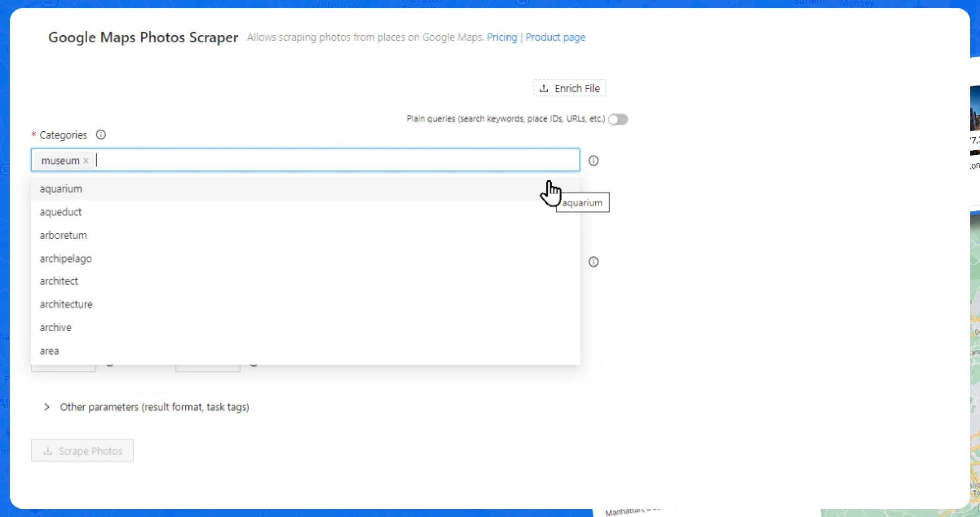Select archipelago category option
Screen dimensions: 980x517
pyautogui.click(x=66, y=258)
